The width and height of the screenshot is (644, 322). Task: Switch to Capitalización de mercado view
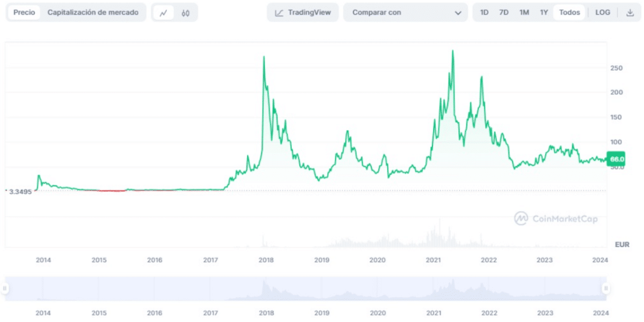click(x=94, y=12)
